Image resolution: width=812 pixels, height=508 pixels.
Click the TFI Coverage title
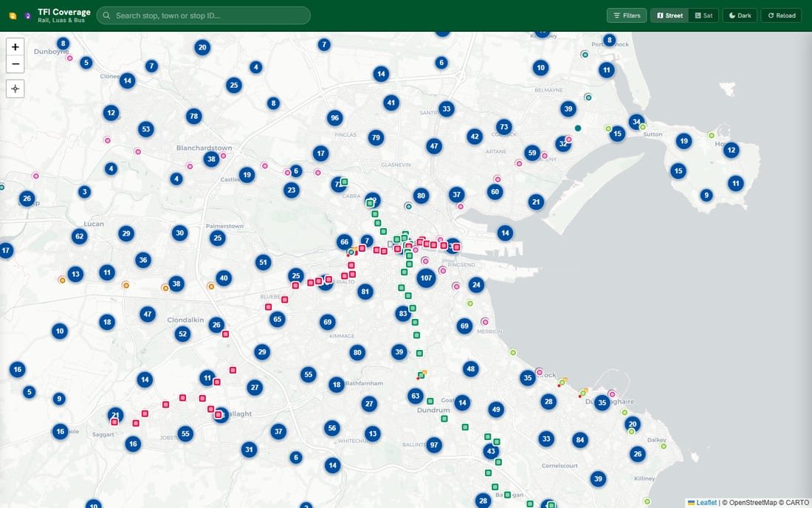tap(64, 12)
